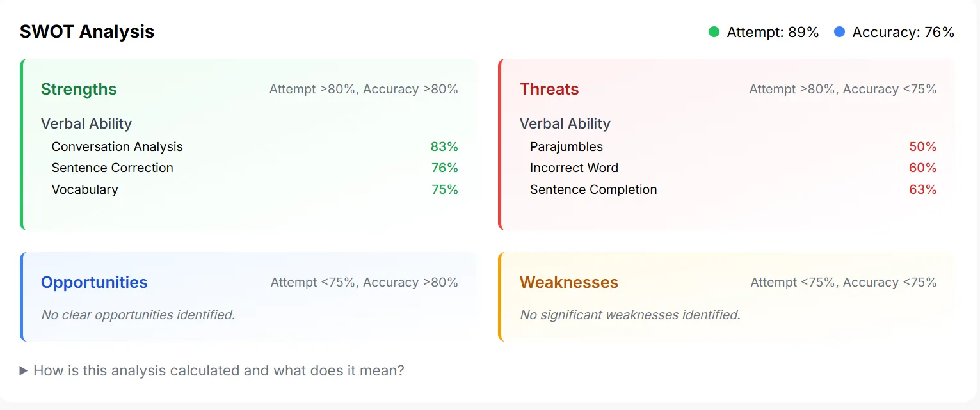Select the Accuracy: 76% legend label
980x410 pixels.
903,32
